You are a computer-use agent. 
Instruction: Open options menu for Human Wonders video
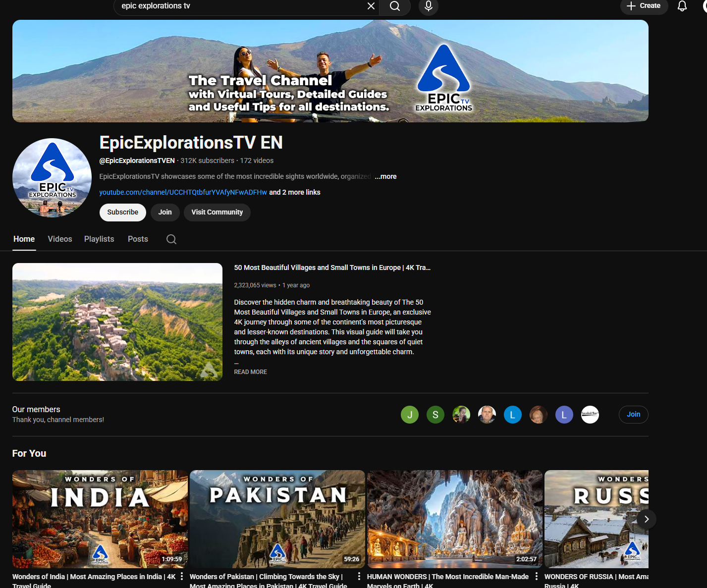(x=537, y=576)
